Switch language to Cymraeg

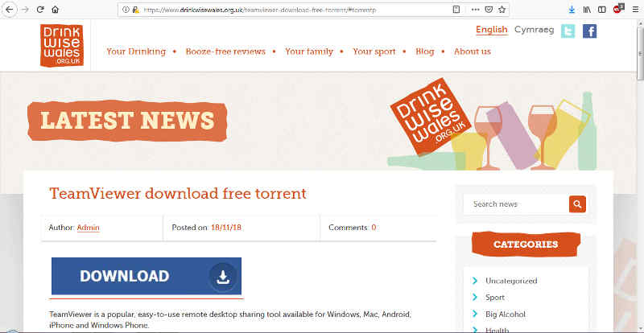(534, 30)
